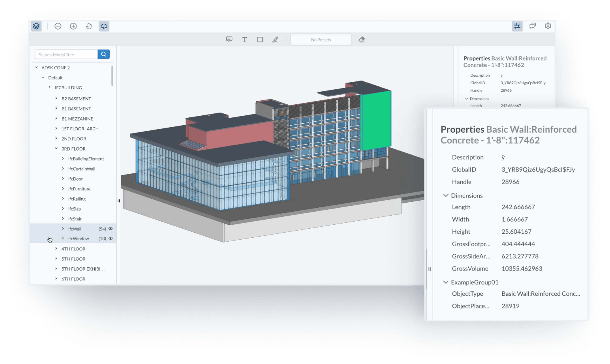Click the blue search button
Screen dimensions: 610x364
[104, 54]
